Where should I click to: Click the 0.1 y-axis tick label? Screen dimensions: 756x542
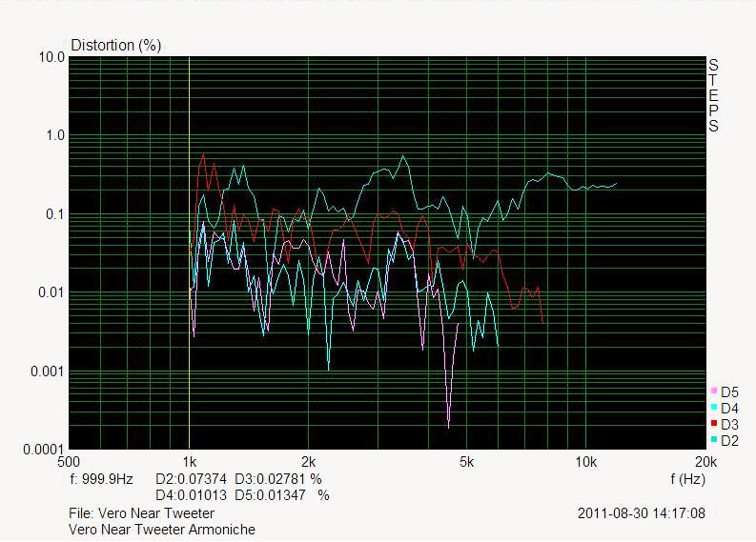(55, 214)
